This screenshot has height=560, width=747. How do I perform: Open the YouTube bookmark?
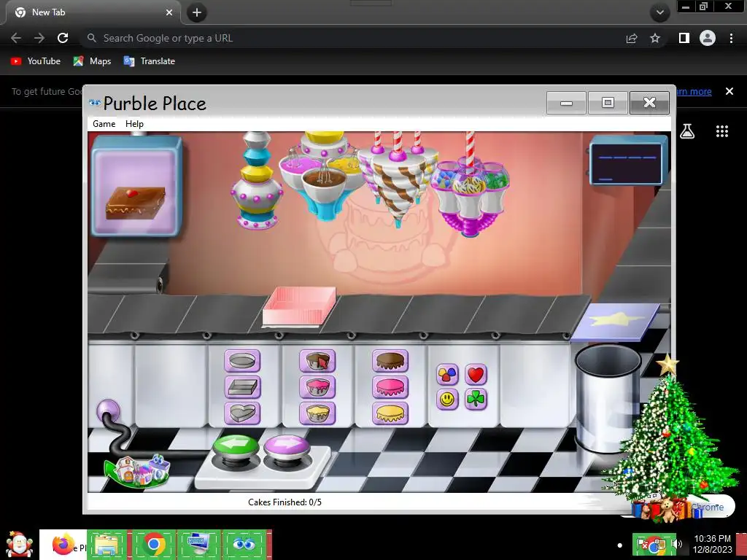[36, 61]
